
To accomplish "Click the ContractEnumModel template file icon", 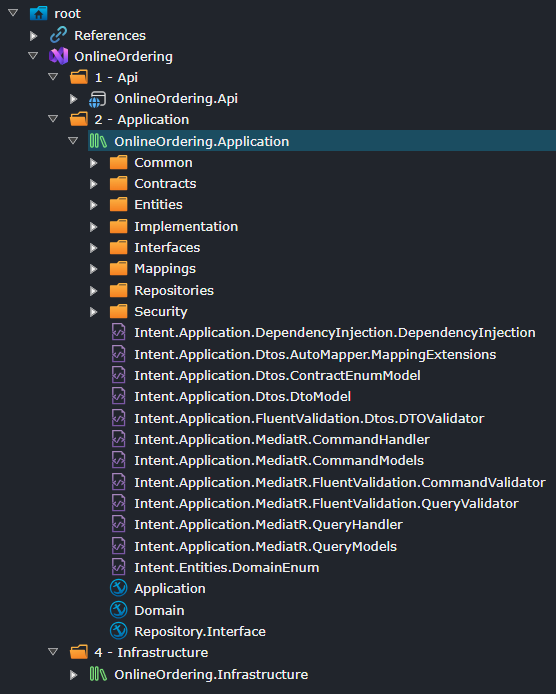I will [x=118, y=375].
